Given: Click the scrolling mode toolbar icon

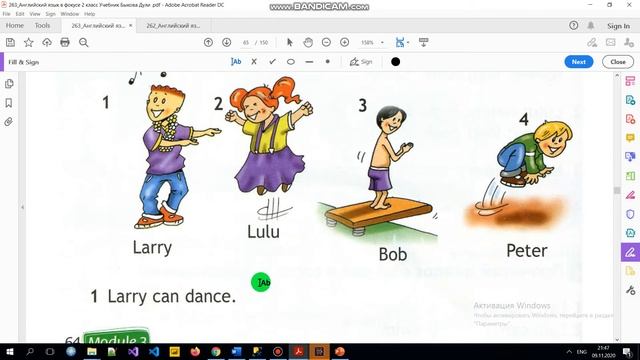Looking at the screenshot, I should point(424,42).
